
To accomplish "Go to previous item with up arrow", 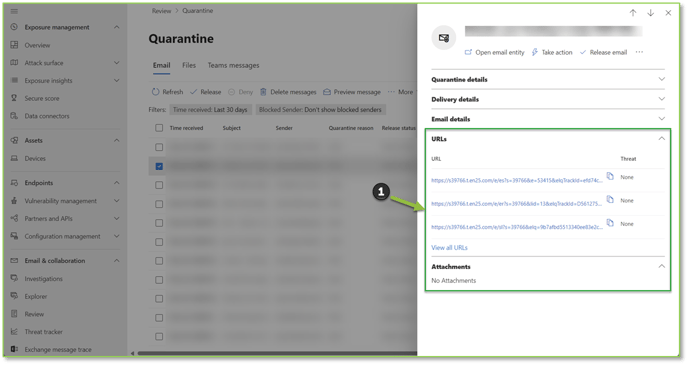I will [x=633, y=13].
